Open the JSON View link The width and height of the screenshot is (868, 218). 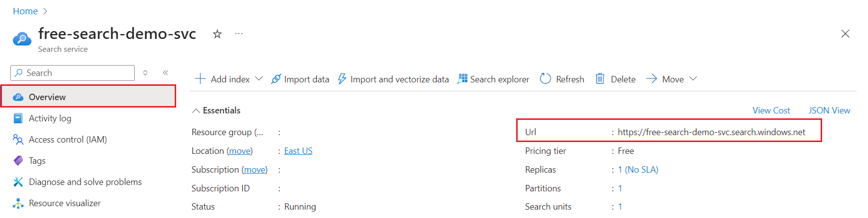829,110
